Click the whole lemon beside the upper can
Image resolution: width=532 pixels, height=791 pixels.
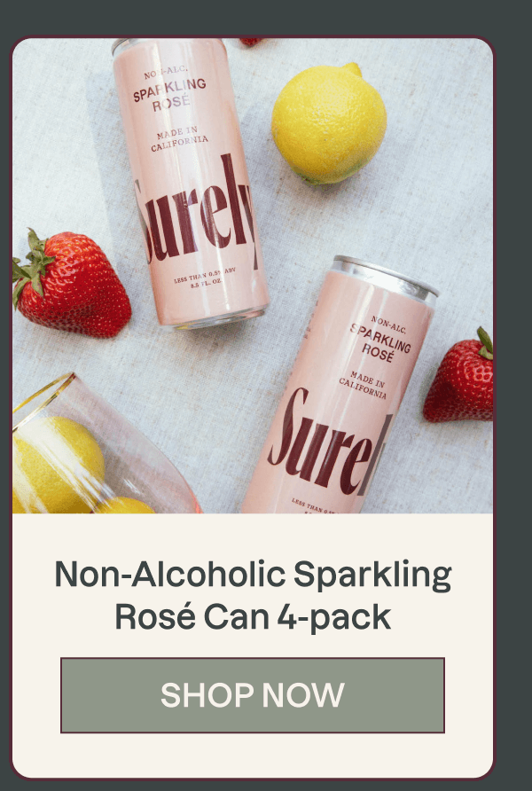pyautogui.click(x=329, y=122)
